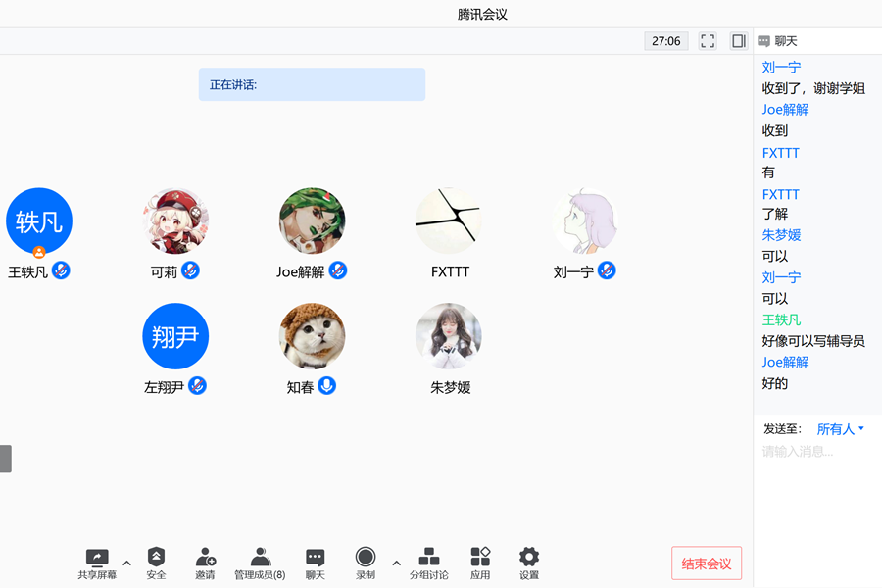882x588 pixels.
Task: Click the chat message input field
Action: (813, 452)
